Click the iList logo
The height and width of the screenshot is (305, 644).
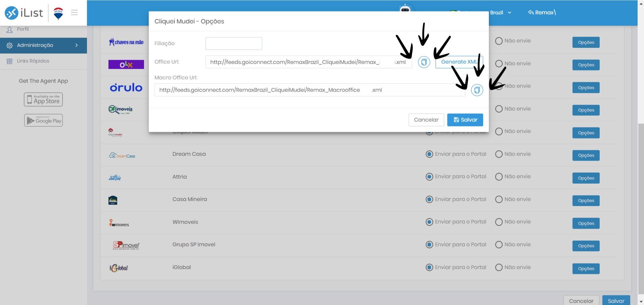pyautogui.click(x=24, y=13)
